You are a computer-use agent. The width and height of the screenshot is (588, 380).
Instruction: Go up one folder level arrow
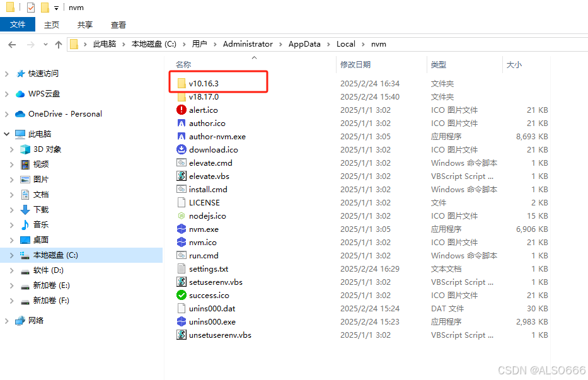(59, 45)
